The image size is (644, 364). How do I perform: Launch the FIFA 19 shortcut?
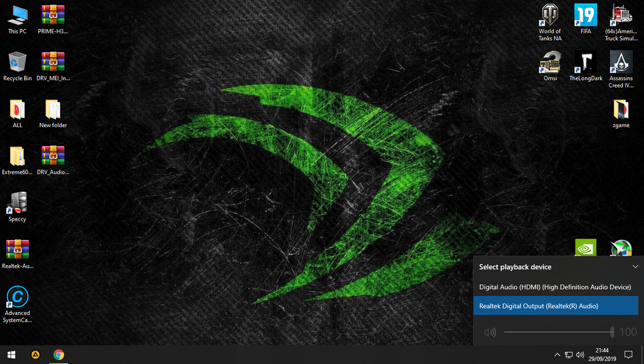point(586,20)
